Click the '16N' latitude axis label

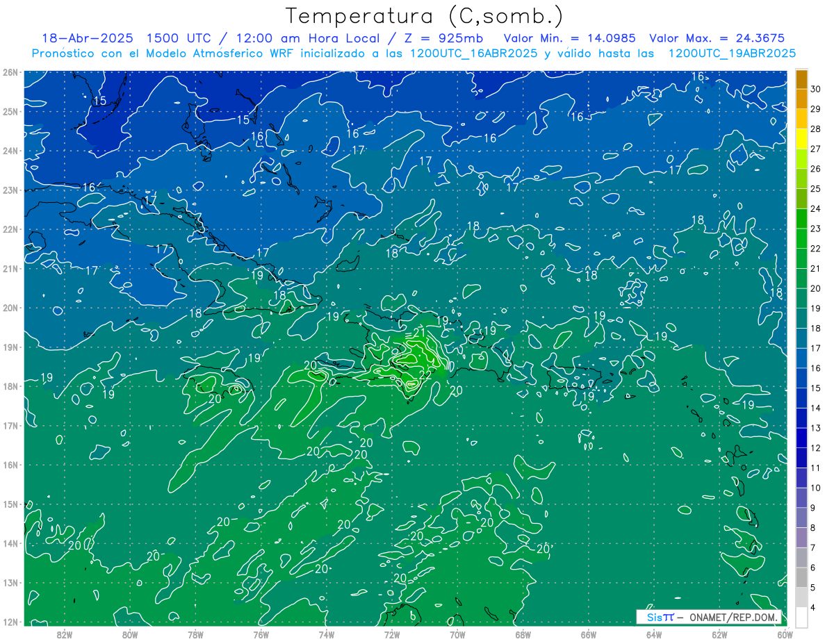pyautogui.click(x=10, y=465)
